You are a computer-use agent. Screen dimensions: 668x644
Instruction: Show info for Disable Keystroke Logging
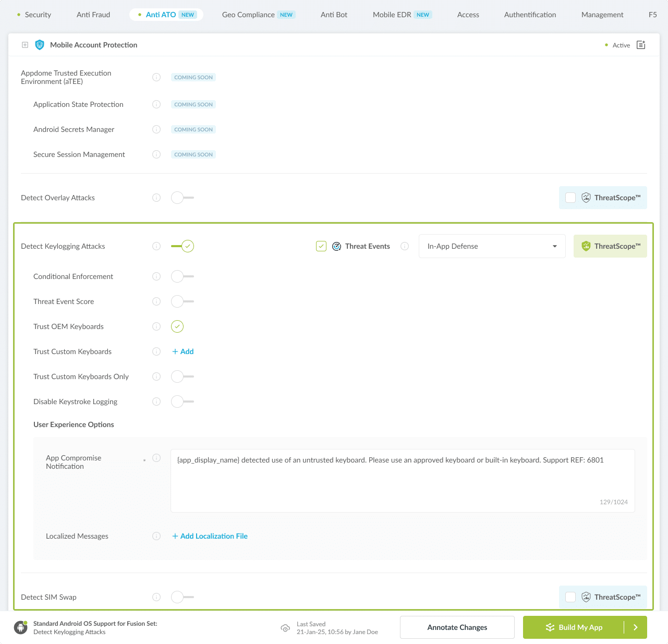[x=156, y=402]
